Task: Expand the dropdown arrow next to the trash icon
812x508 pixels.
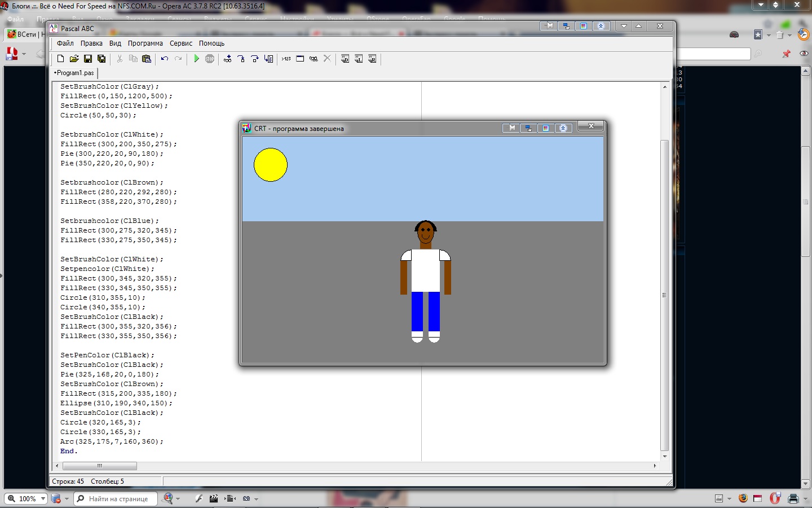Action: [x=789, y=35]
